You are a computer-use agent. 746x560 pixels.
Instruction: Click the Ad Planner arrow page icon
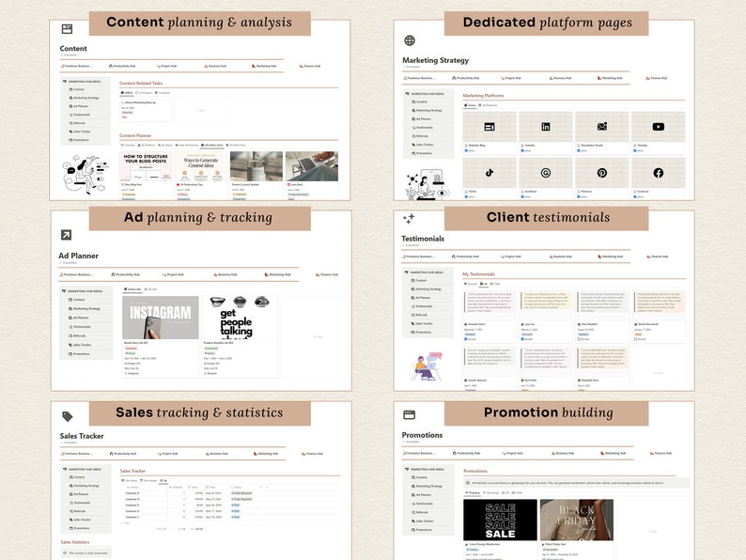66,235
